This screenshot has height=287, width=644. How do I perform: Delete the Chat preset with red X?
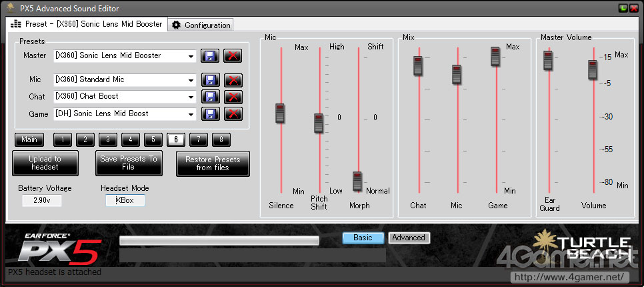click(233, 97)
